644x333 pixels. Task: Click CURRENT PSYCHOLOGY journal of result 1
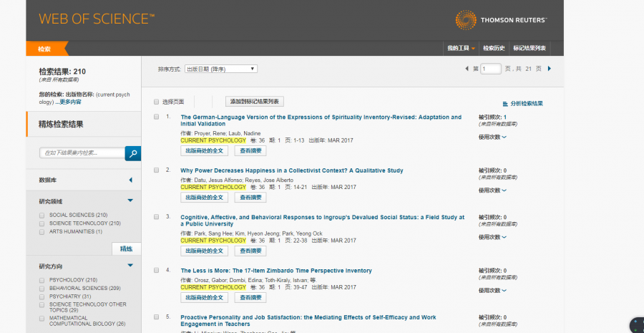(213, 140)
